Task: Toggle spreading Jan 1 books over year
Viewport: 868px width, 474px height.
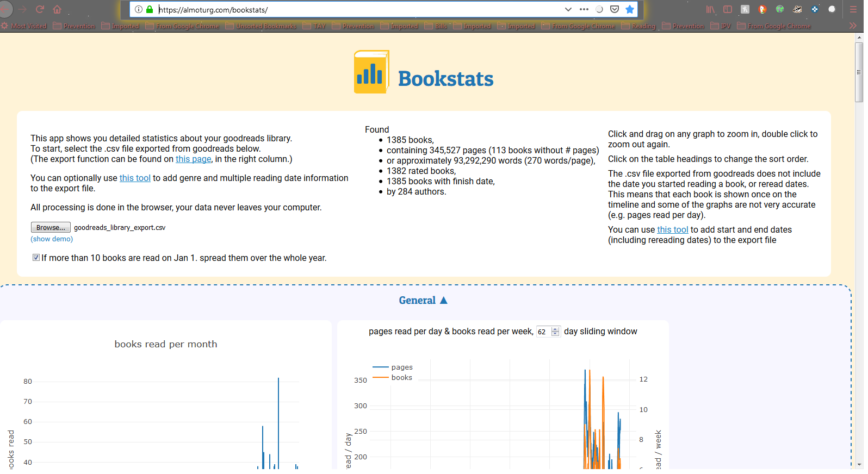Action: point(36,258)
